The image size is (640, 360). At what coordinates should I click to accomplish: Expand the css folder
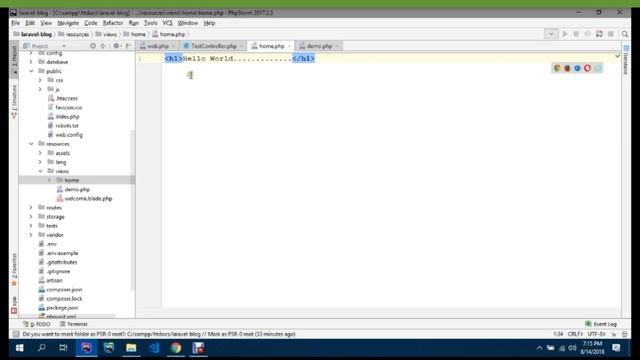pos(40,80)
